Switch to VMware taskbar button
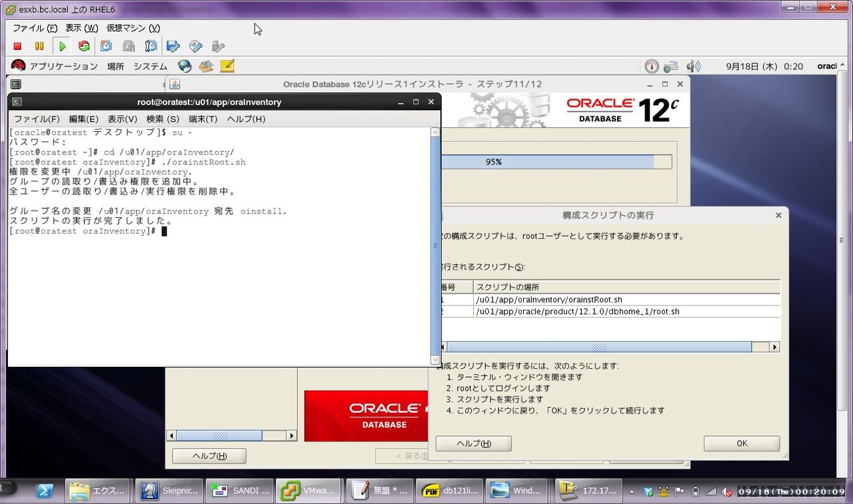Image resolution: width=853 pixels, height=504 pixels. click(x=309, y=491)
